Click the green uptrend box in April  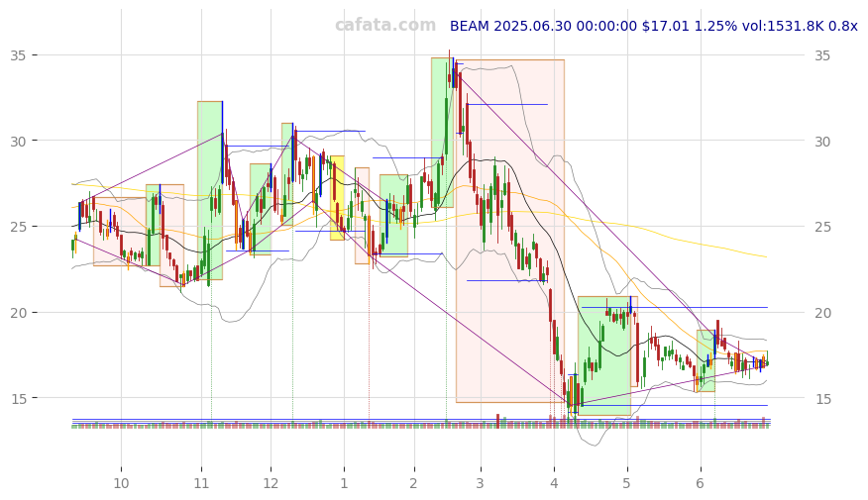(604, 355)
